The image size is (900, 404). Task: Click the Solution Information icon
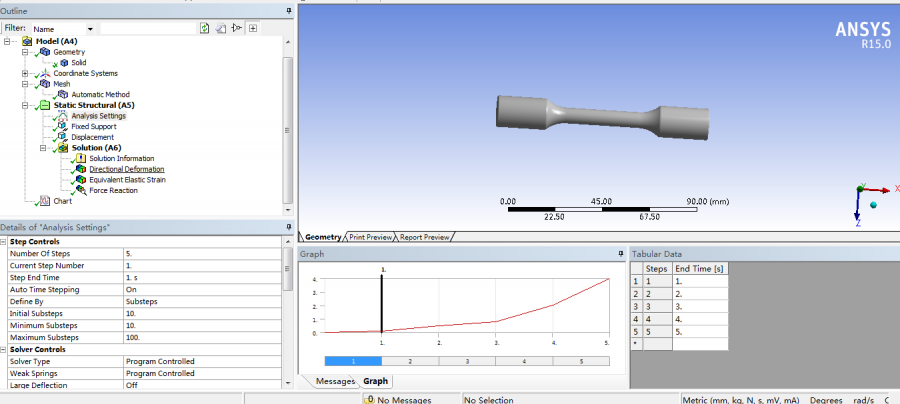[81, 158]
